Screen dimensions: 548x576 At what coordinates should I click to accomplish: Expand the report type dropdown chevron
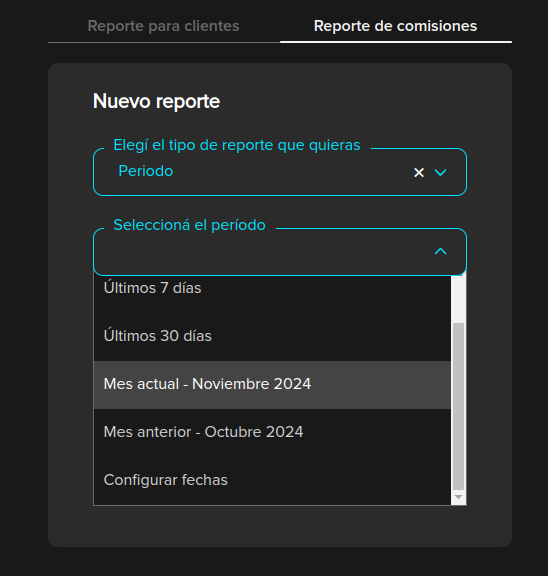coord(440,172)
